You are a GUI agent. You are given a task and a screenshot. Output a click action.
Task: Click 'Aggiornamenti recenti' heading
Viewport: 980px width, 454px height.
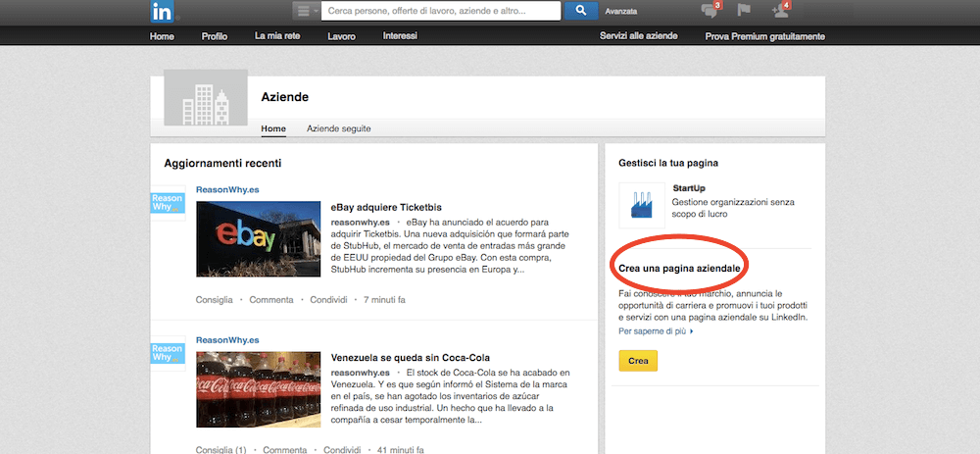click(x=222, y=163)
